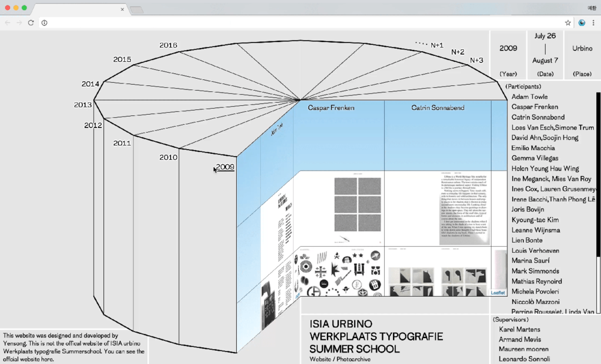
Task: Open participant Mark Simmonds
Action: (535, 271)
